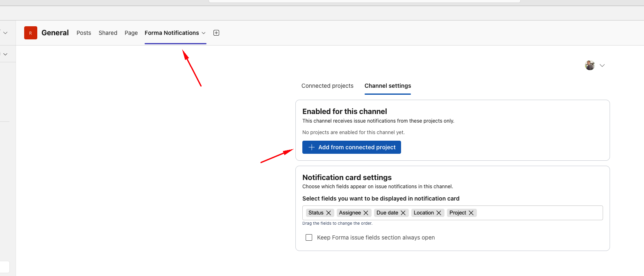Viewport: 644px width, 276px height.
Task: Open the Forma Notifications tab dropdown chevron
Action: click(204, 33)
